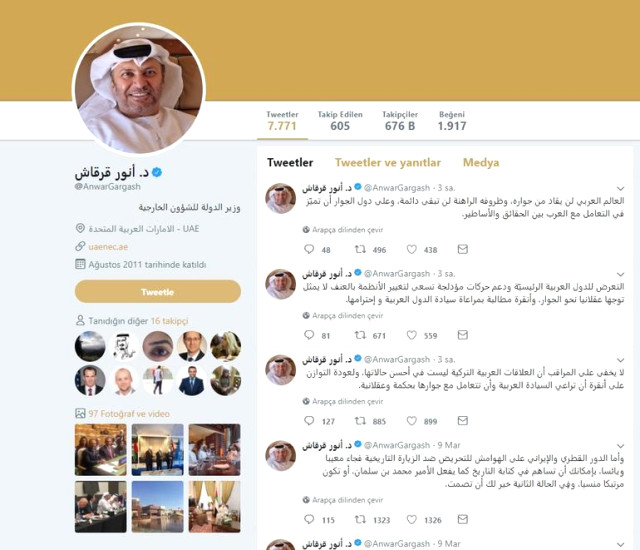Like the tweet with 899 likes
Screen dimensions: 640x550
(x=411, y=420)
